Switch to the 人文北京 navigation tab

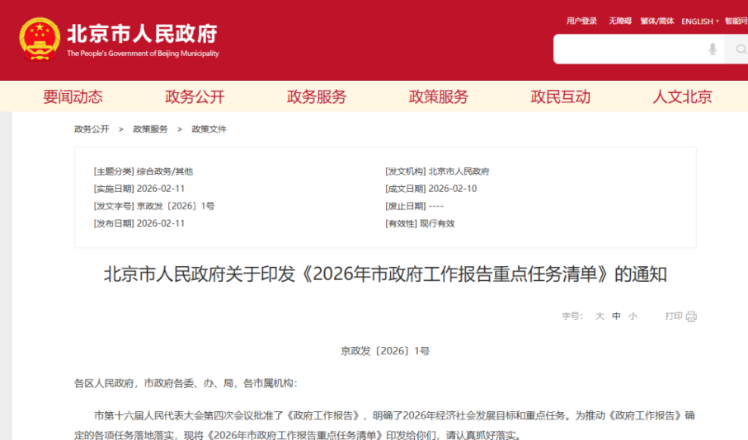pos(682,97)
